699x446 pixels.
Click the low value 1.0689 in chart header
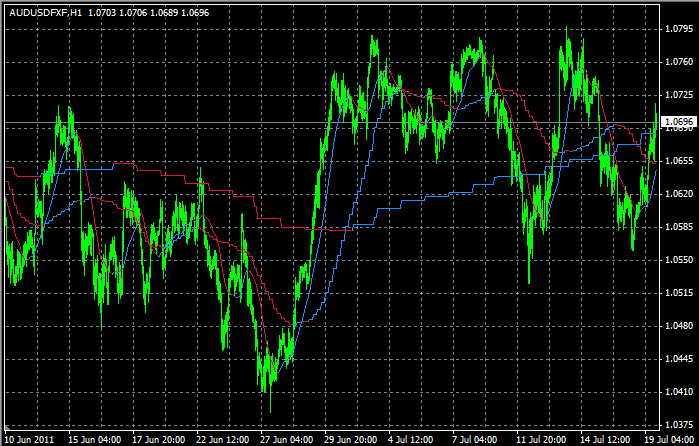coord(164,13)
